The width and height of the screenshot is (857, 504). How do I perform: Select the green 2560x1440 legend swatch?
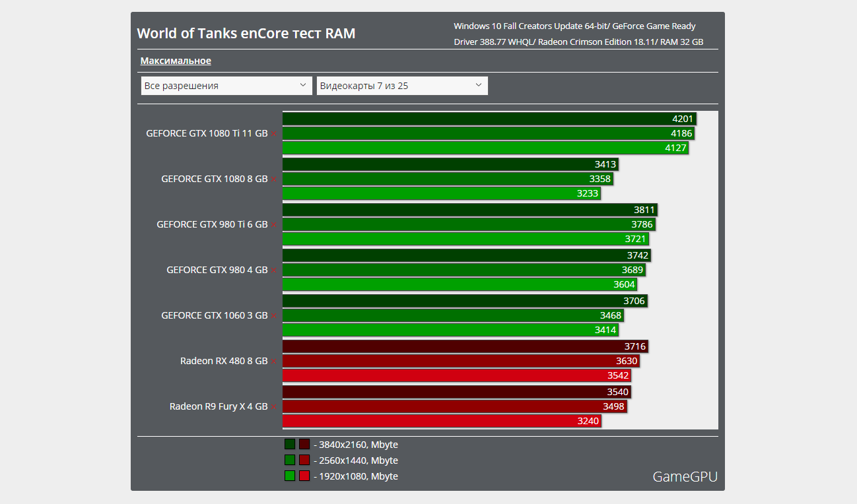pyautogui.click(x=290, y=460)
